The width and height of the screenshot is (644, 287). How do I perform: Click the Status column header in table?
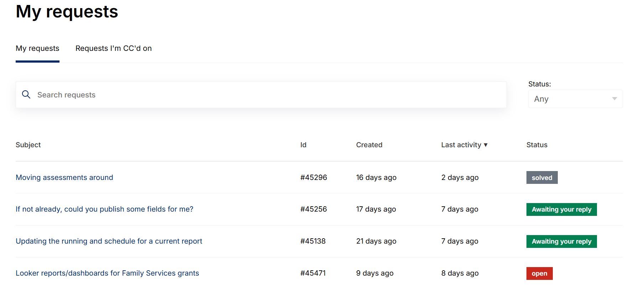tap(537, 145)
